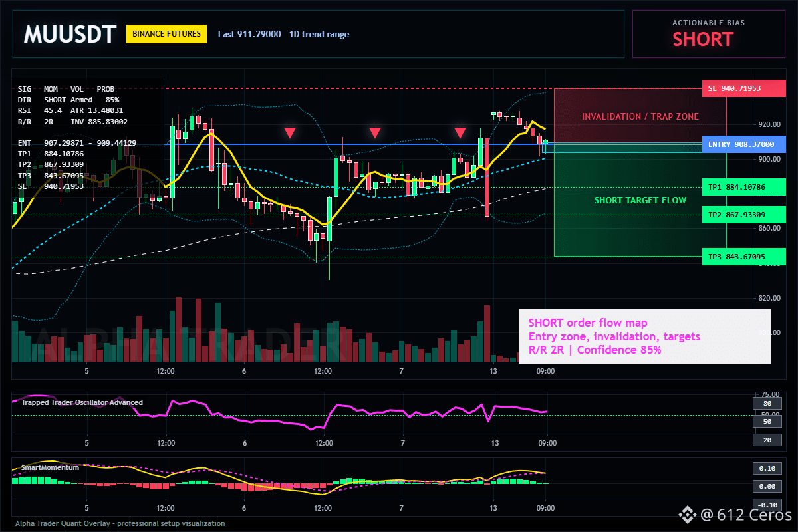This screenshot has height=532, width=798.
Task: Click the TP2 867.93309 price tag
Action: pos(743,215)
